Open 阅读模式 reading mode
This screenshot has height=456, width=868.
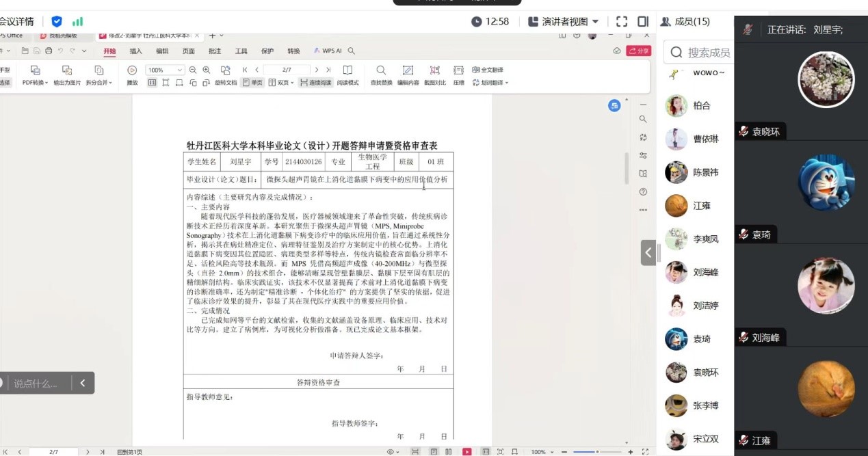[x=347, y=70]
